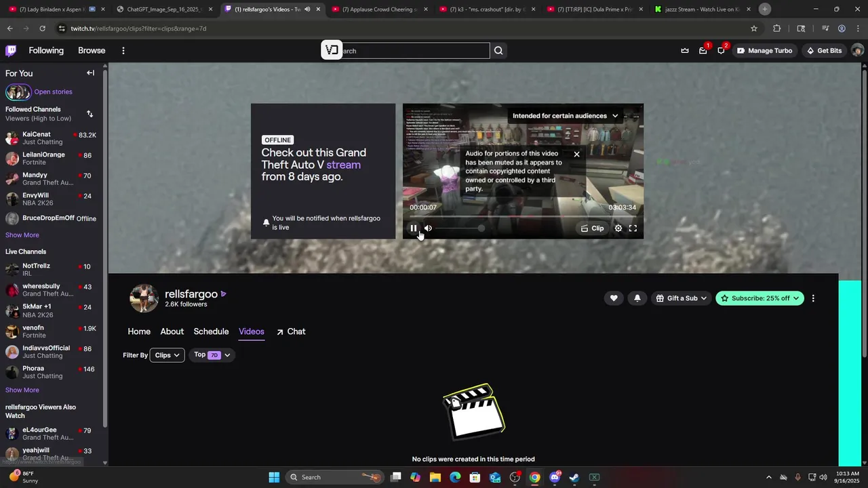Screen dimensions: 868x488
Task: Show More live channels
Action: (22, 390)
